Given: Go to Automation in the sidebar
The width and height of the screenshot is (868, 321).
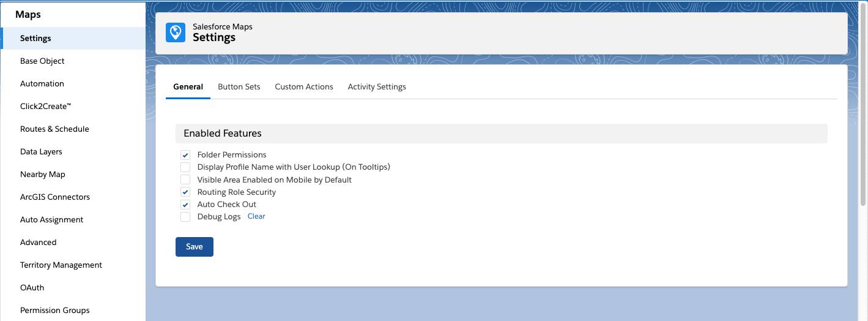Looking at the screenshot, I should coord(73,83).
